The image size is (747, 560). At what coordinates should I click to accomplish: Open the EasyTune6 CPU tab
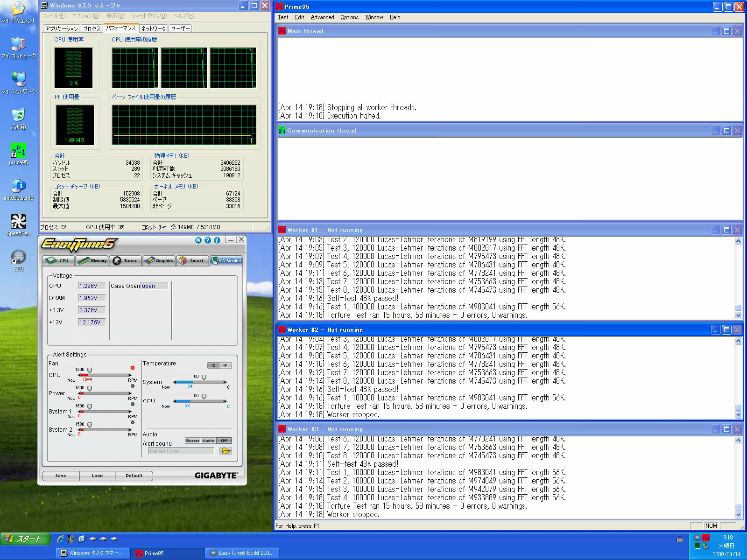pos(58,260)
